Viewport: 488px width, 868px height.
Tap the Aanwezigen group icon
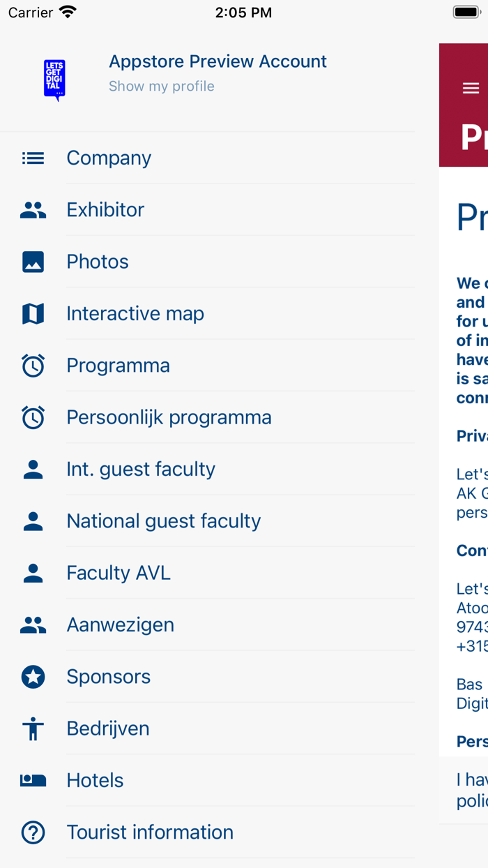[33, 624]
